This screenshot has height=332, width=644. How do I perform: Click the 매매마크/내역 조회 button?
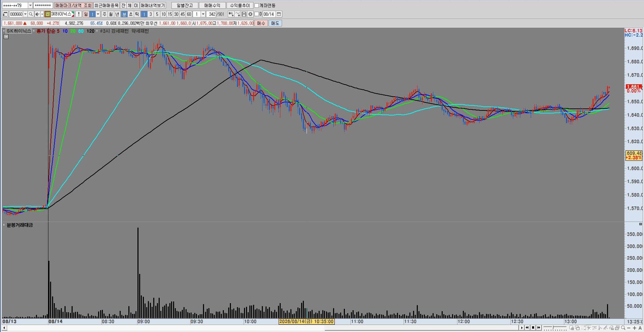[x=73, y=5]
